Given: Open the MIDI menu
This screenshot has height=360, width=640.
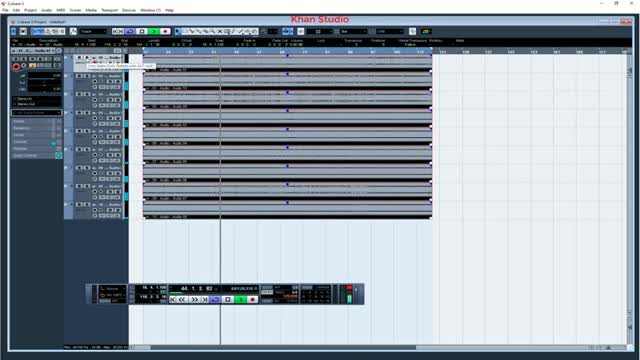Looking at the screenshot, I should 60,10.
